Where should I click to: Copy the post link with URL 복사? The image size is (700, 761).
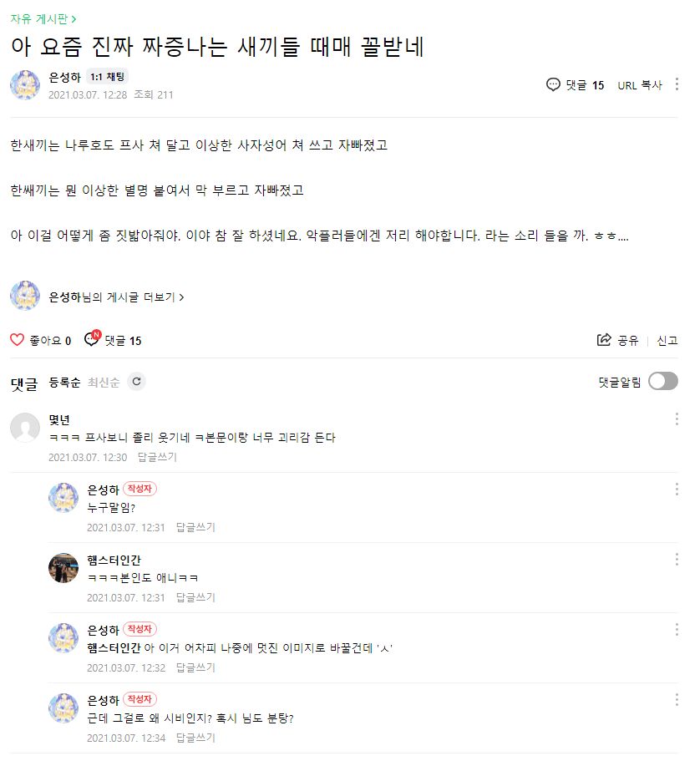(x=640, y=85)
